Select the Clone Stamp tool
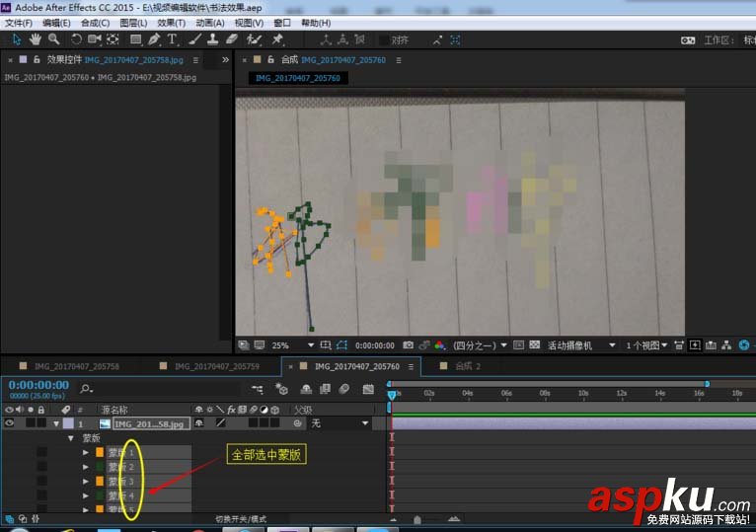The height and width of the screenshot is (532, 756). tap(212, 39)
